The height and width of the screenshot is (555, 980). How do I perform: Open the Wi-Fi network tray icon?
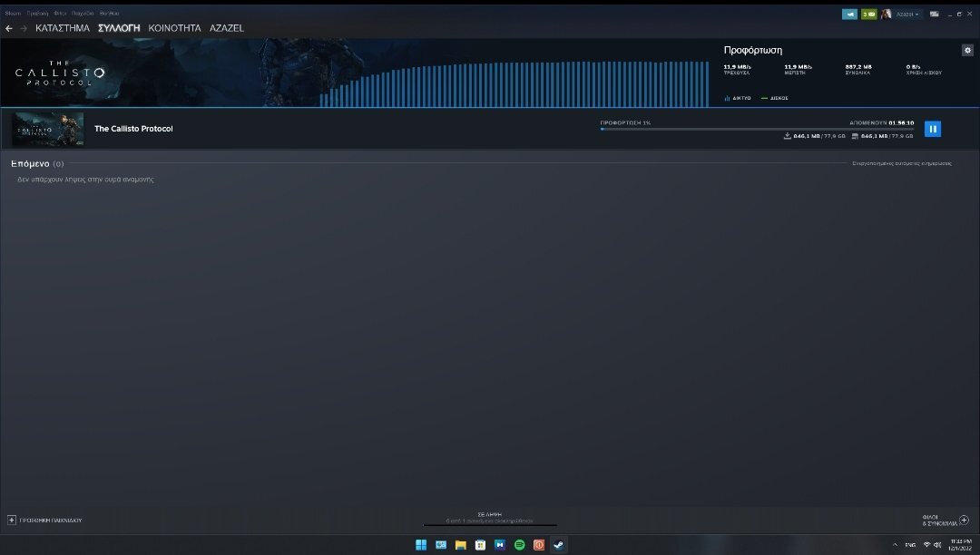click(926, 545)
